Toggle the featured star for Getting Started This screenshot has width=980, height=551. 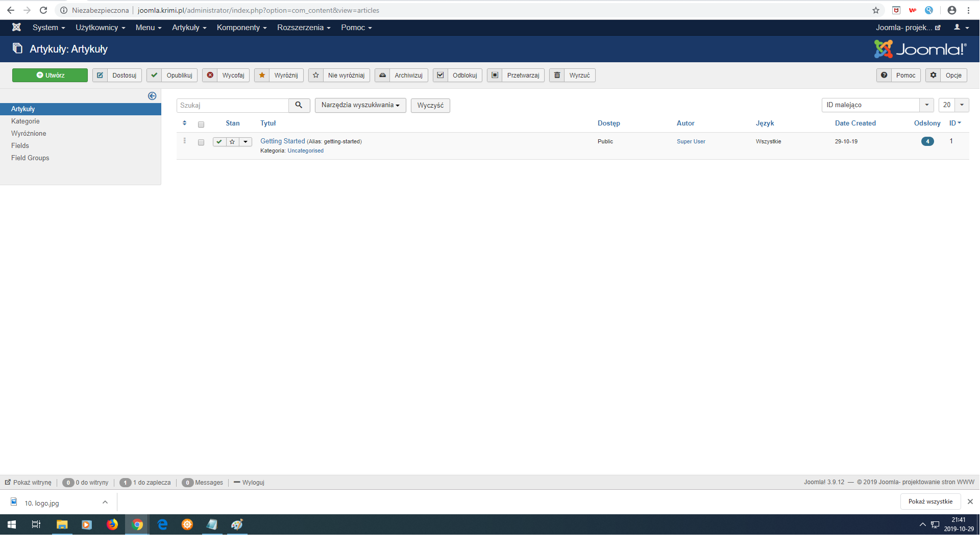(x=232, y=142)
